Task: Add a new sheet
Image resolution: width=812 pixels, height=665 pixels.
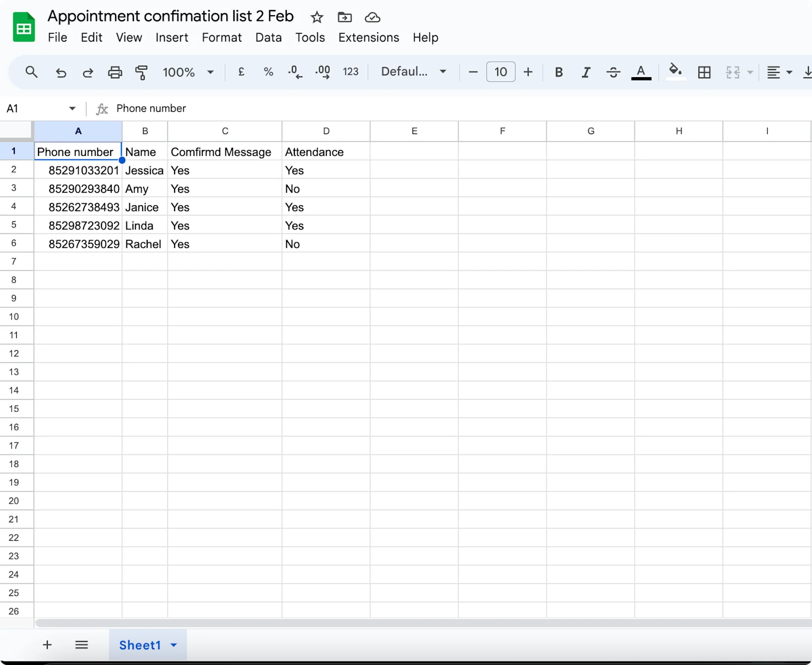Action: pos(47,645)
